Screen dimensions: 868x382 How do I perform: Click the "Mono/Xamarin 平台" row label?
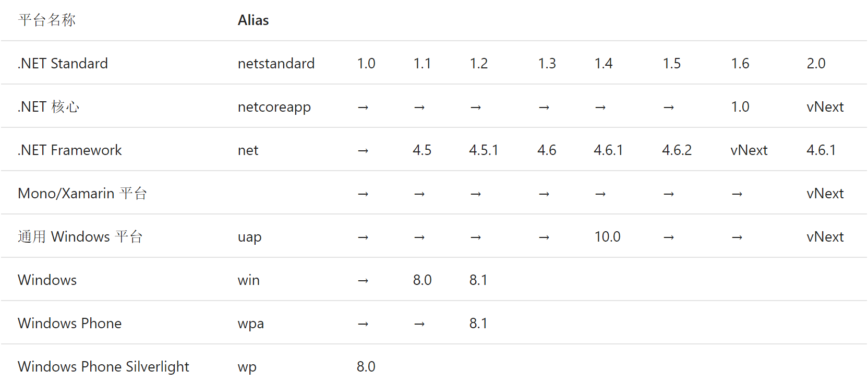pyautogui.click(x=82, y=194)
